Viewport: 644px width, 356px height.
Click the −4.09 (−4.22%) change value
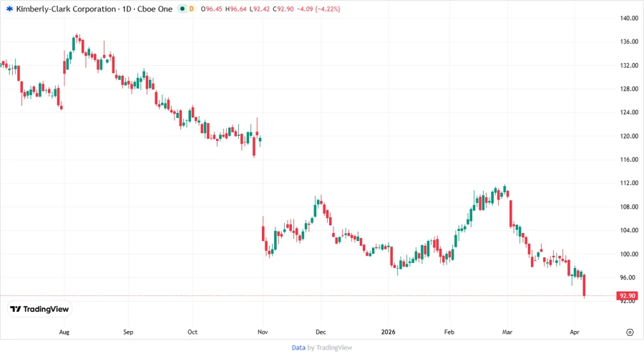tap(318, 9)
